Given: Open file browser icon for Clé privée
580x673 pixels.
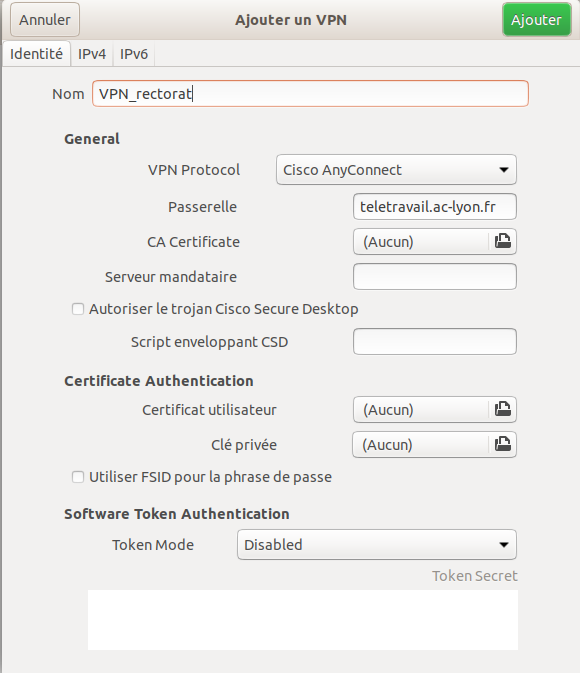Looking at the screenshot, I should click(x=503, y=444).
